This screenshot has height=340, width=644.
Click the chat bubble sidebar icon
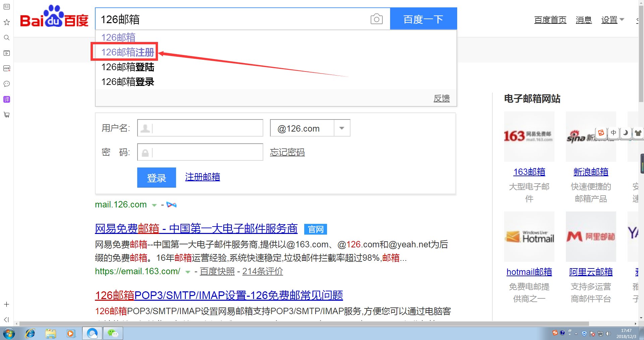pos(6,84)
